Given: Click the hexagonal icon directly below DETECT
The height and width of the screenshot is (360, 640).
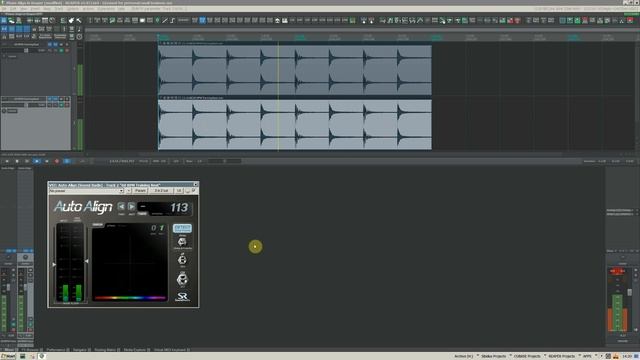Looking at the screenshot, I should click(182, 241).
